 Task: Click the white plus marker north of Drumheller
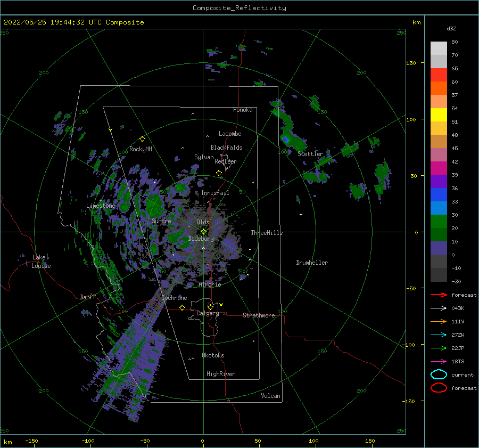click(x=301, y=214)
